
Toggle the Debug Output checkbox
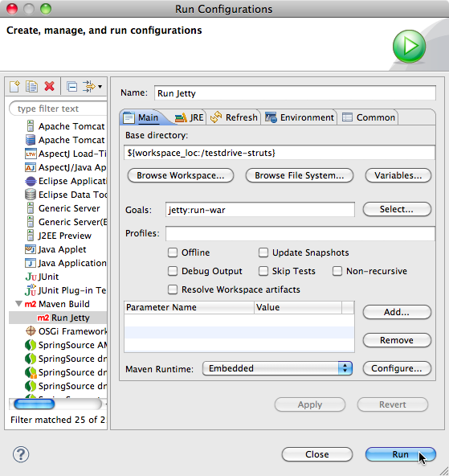173,271
